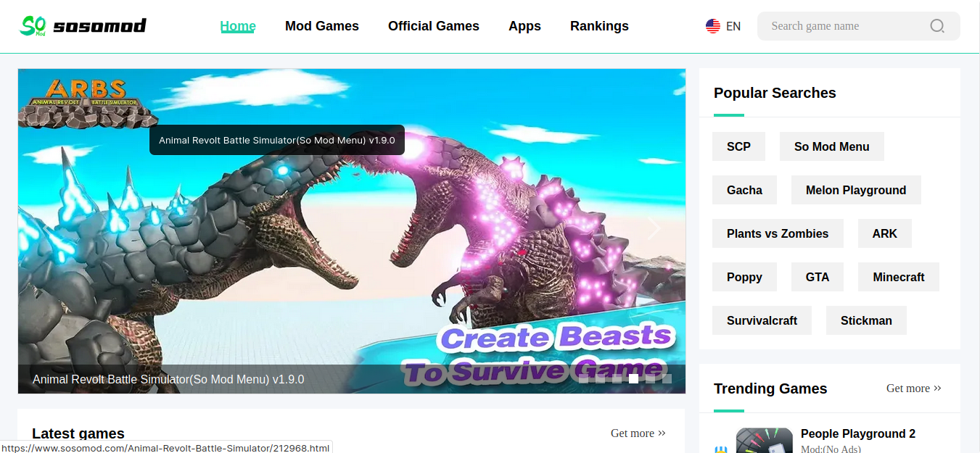Open the EN language selector
This screenshot has height=453, width=980.
tap(733, 26)
